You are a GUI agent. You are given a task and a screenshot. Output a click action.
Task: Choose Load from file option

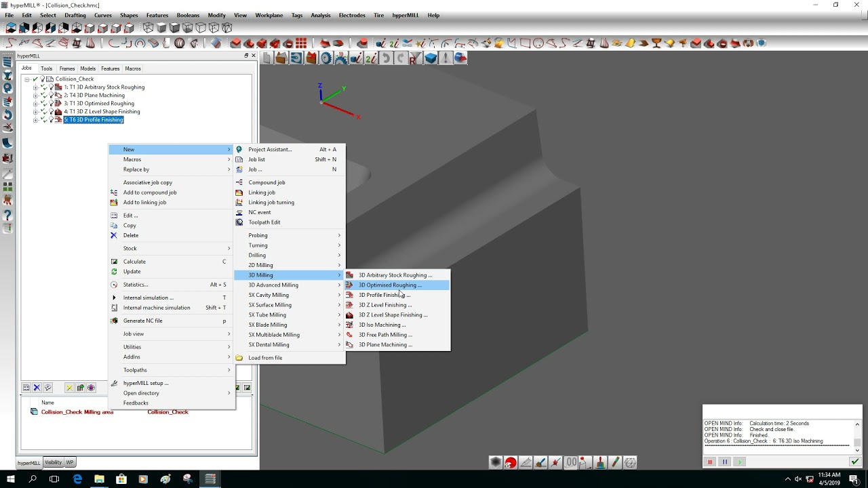point(290,358)
